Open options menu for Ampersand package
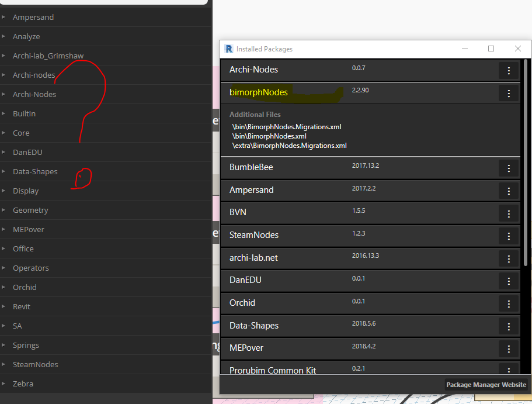532x404 pixels. click(x=508, y=191)
